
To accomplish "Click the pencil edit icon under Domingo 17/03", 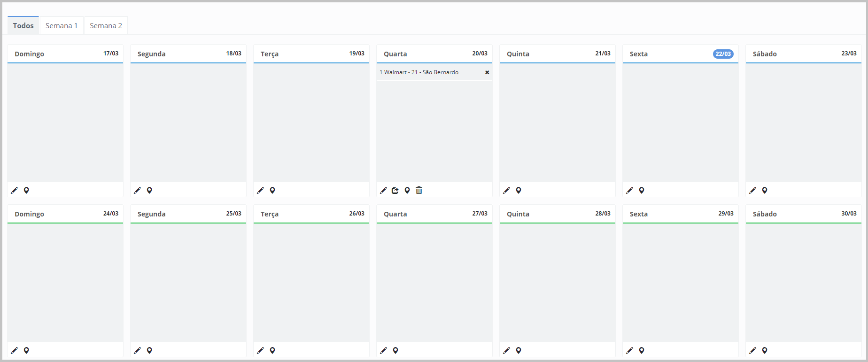I will click(15, 190).
